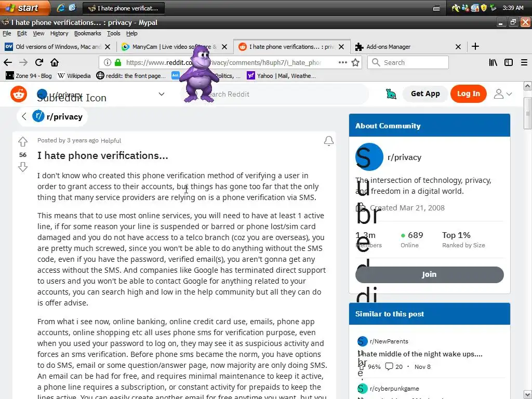Go to the browser Home page
This screenshot has height=399, width=532.
point(55,62)
